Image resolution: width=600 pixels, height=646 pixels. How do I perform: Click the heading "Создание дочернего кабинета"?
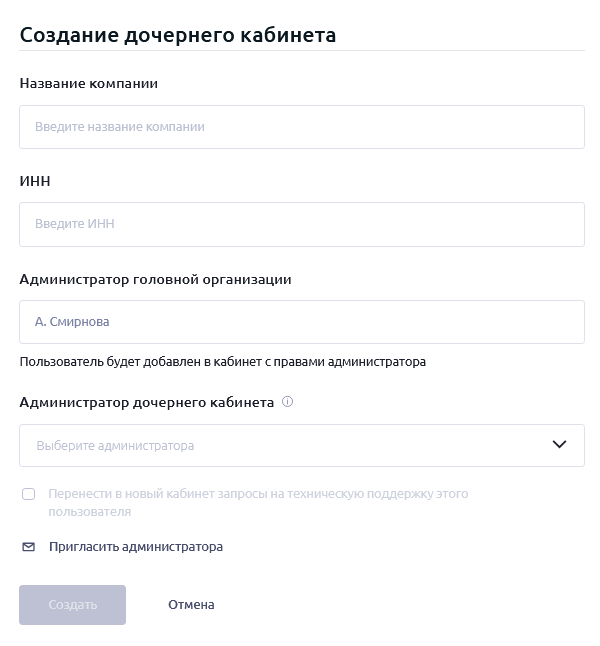178,34
